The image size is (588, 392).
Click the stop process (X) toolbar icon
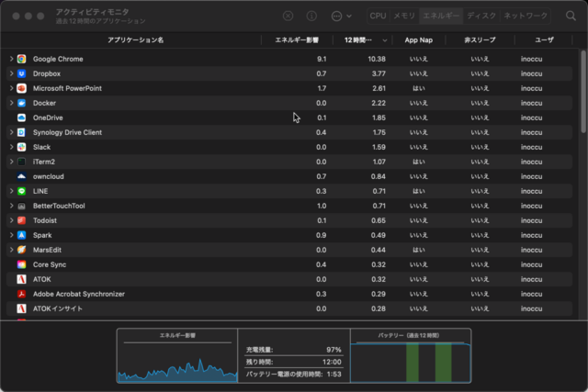click(288, 16)
